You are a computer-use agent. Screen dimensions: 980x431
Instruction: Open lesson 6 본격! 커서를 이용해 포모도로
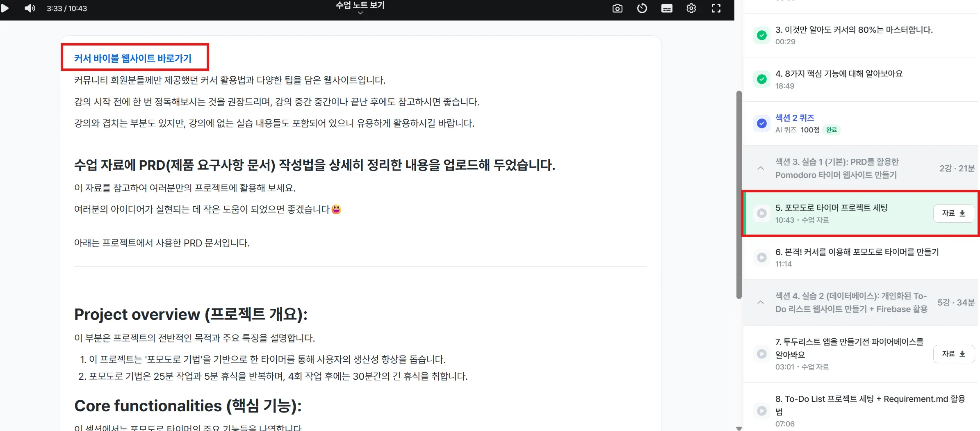857,252
